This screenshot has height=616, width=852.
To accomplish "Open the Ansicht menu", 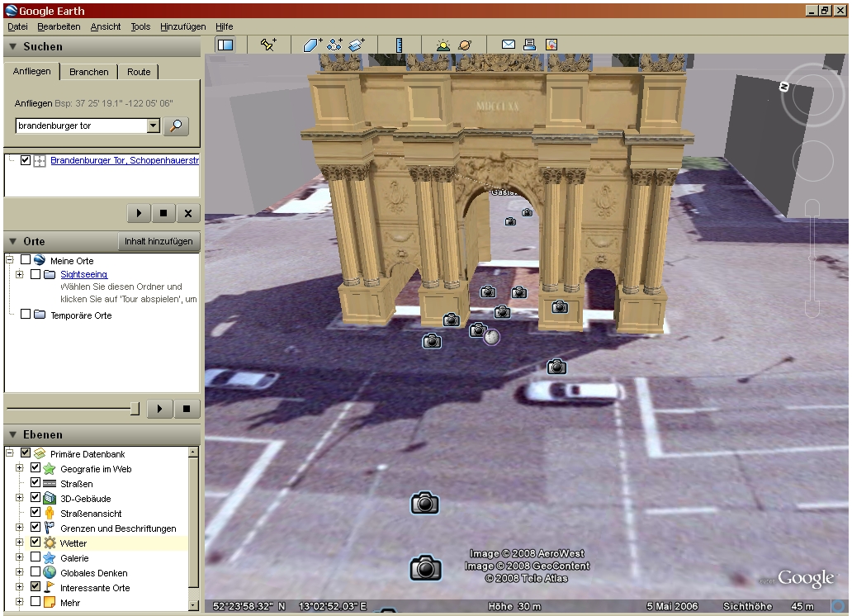I will tap(106, 26).
